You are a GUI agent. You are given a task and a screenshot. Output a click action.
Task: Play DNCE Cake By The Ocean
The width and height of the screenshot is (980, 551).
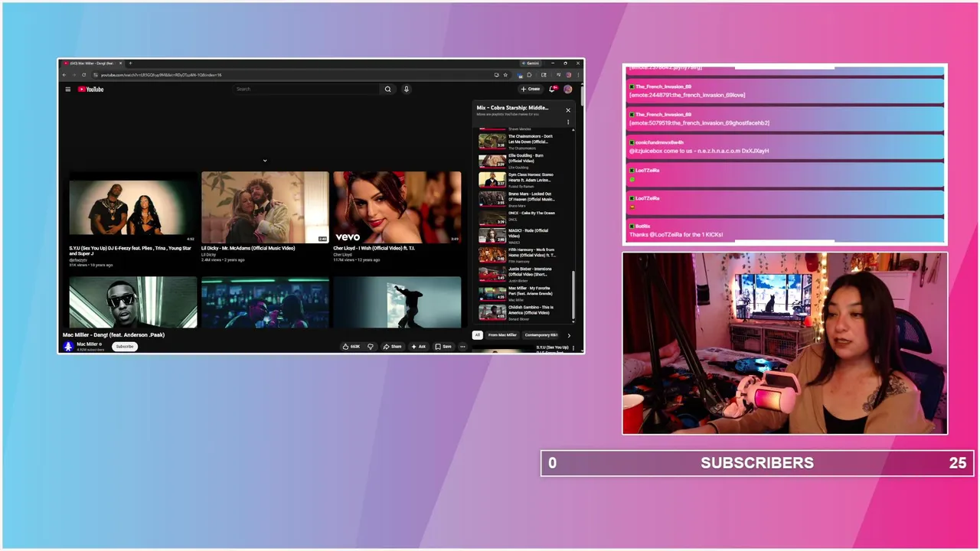(x=525, y=217)
